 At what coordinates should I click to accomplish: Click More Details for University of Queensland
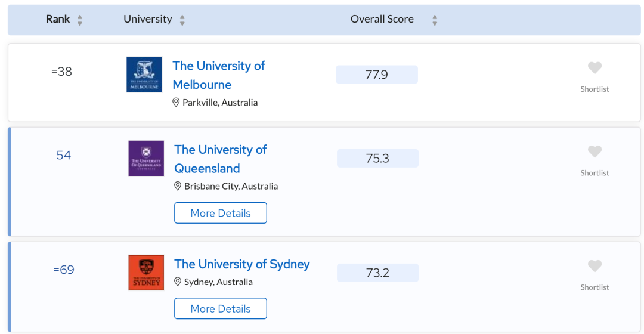click(x=221, y=213)
